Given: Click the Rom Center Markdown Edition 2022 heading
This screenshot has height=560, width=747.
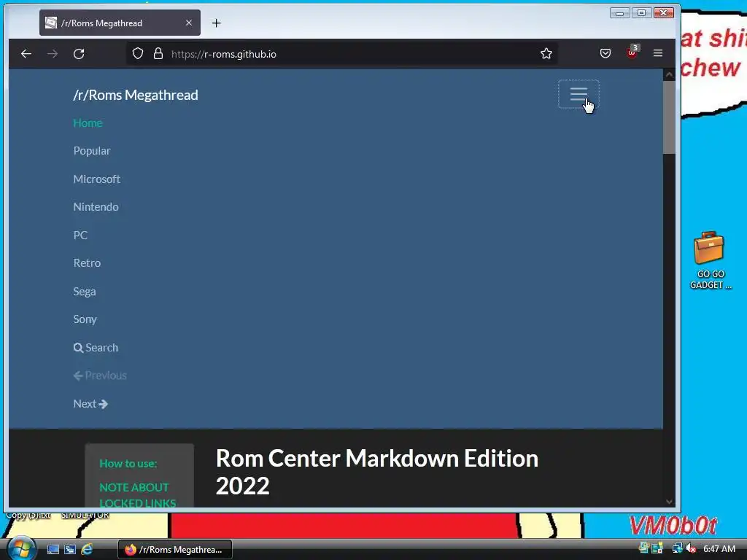Looking at the screenshot, I should [377, 472].
